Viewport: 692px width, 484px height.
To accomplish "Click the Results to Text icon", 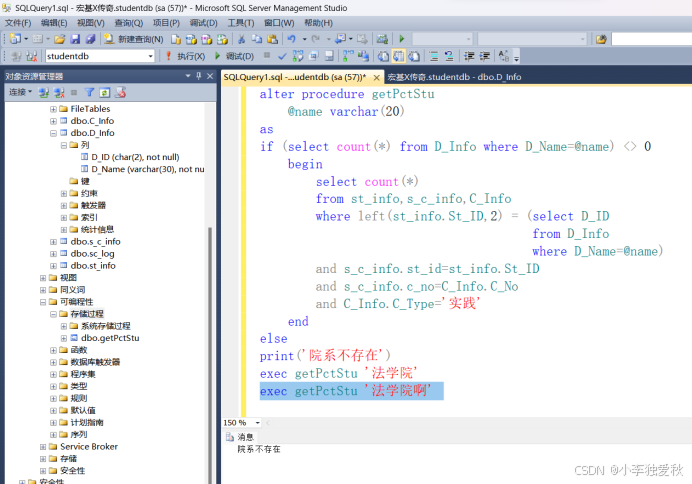I will 383,56.
